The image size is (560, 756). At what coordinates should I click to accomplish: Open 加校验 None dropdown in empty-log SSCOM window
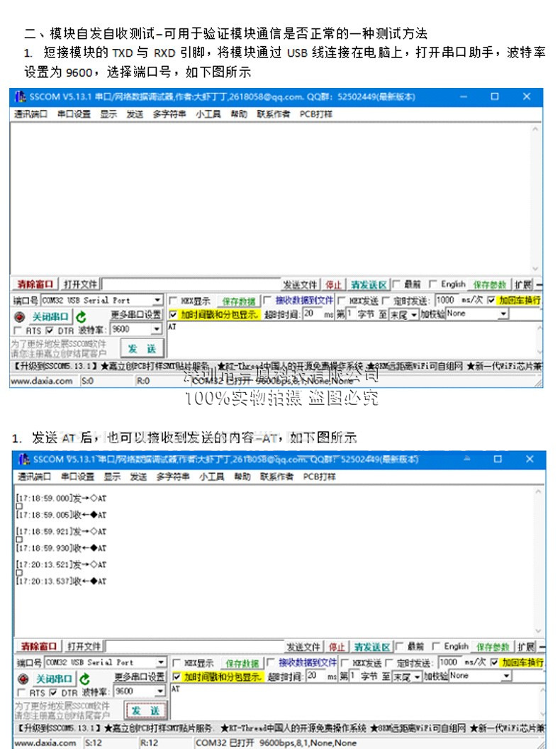(x=503, y=314)
